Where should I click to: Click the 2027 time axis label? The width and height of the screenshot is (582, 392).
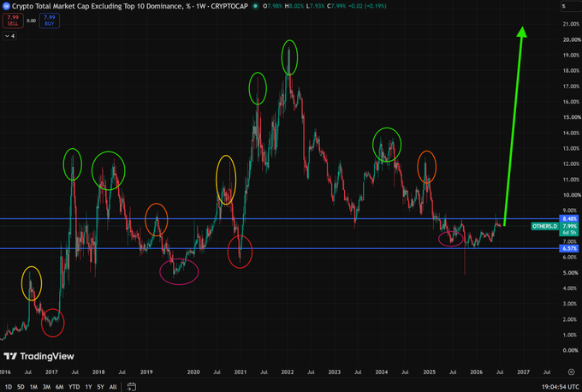click(x=523, y=372)
